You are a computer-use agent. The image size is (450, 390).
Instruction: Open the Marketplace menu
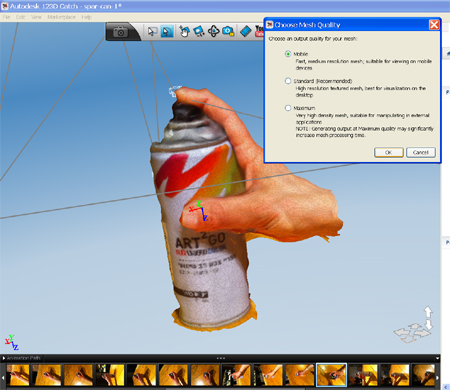[x=61, y=17]
